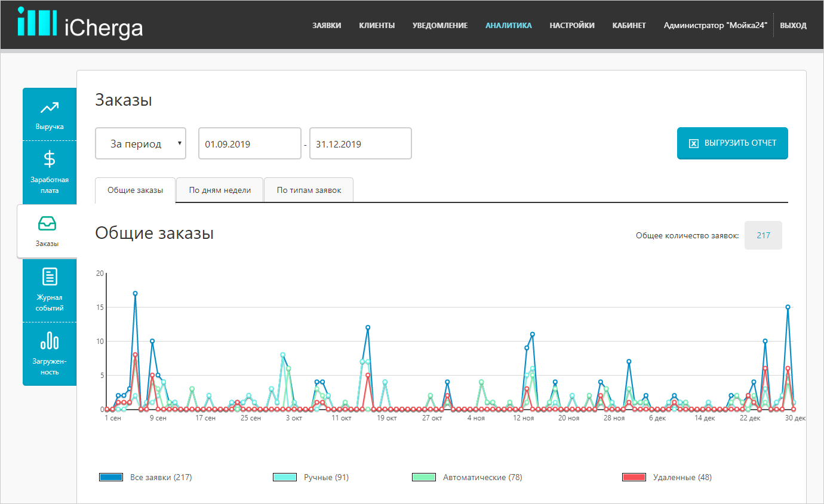Screen dimensions: 824x504
Task: Toggle the Автоматические green legend swatch
Action: coord(424,477)
